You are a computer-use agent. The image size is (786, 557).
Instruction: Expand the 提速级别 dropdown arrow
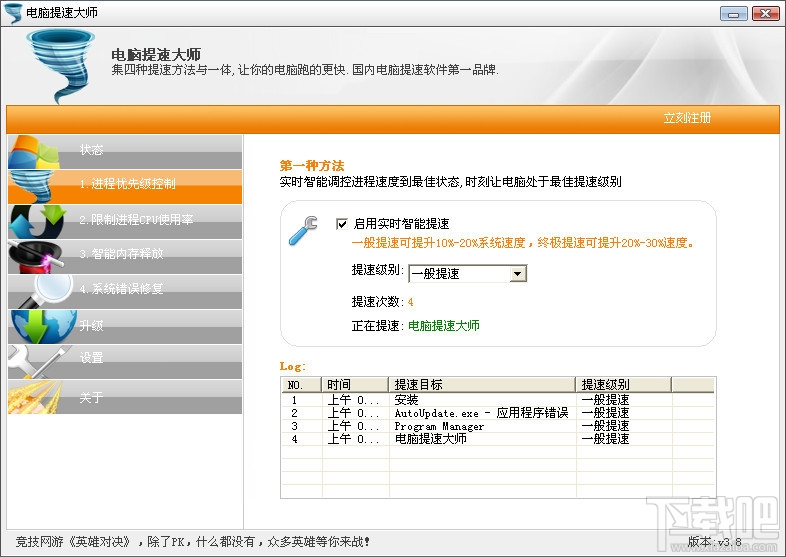click(x=518, y=274)
